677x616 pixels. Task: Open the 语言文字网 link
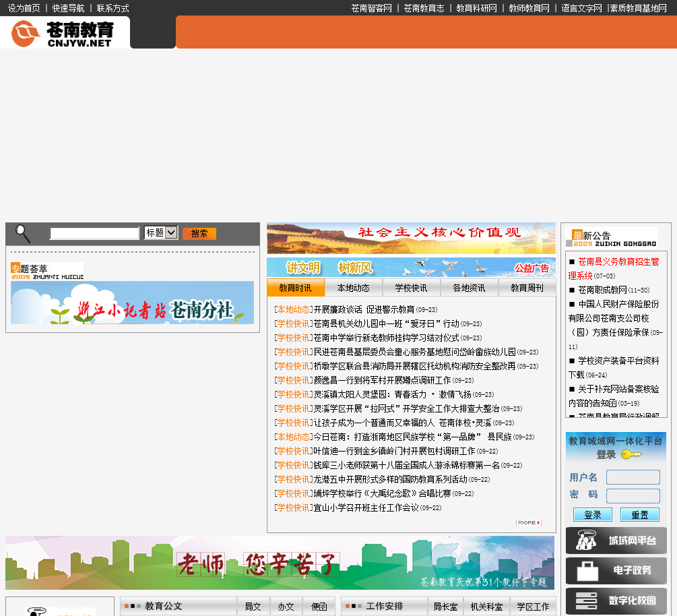pyautogui.click(x=581, y=8)
